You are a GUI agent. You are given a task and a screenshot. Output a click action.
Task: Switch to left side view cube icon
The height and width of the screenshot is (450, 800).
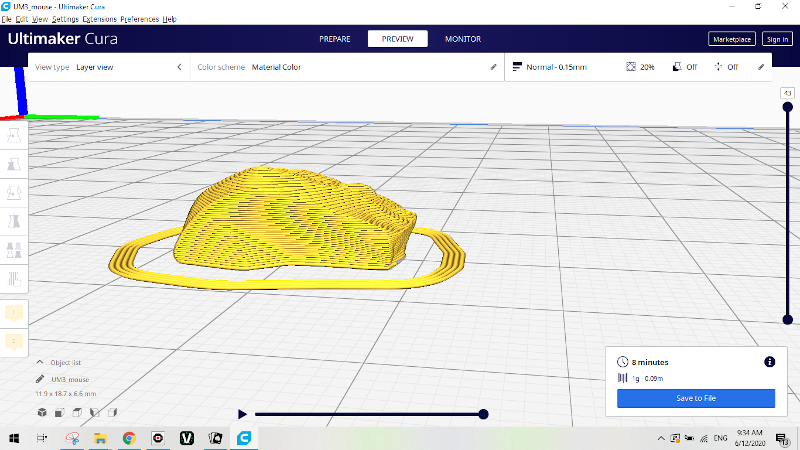coord(94,412)
